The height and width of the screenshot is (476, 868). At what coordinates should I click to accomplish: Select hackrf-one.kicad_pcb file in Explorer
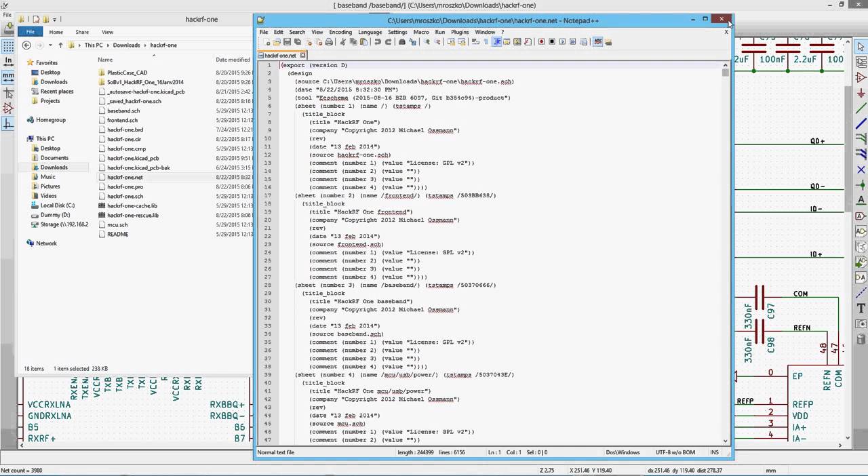[x=133, y=158]
